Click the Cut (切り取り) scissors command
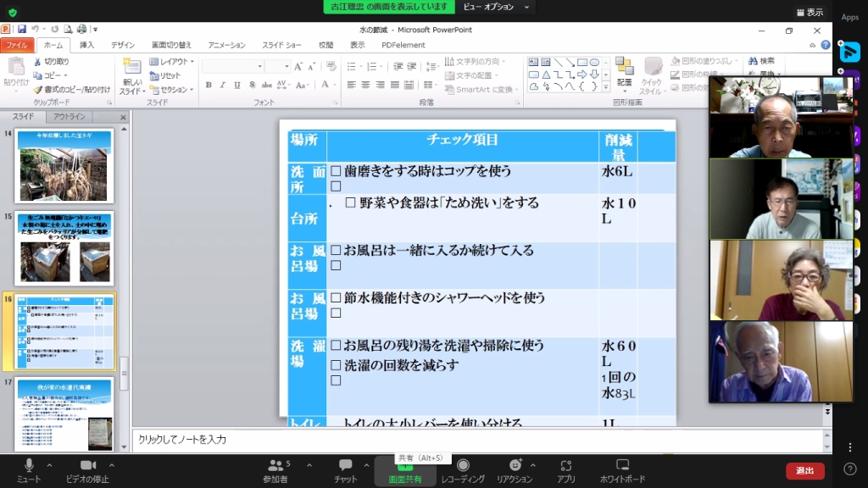 point(51,61)
